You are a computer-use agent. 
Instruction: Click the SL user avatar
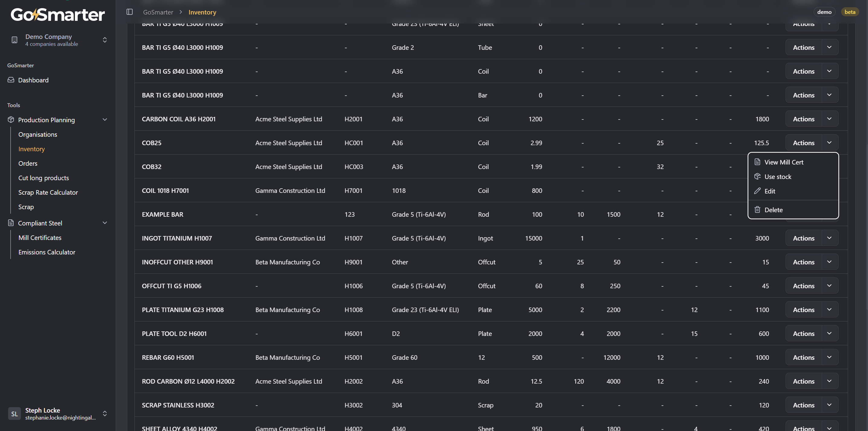tap(15, 413)
